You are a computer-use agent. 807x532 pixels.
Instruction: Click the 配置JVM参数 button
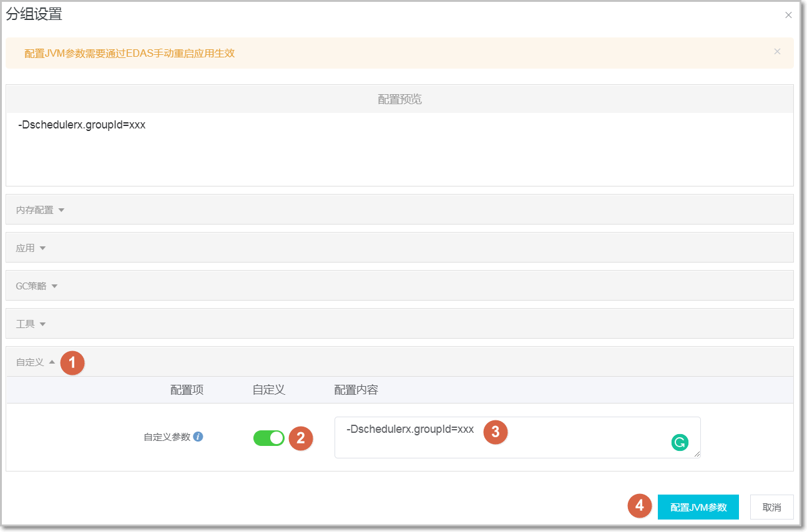[x=698, y=507]
